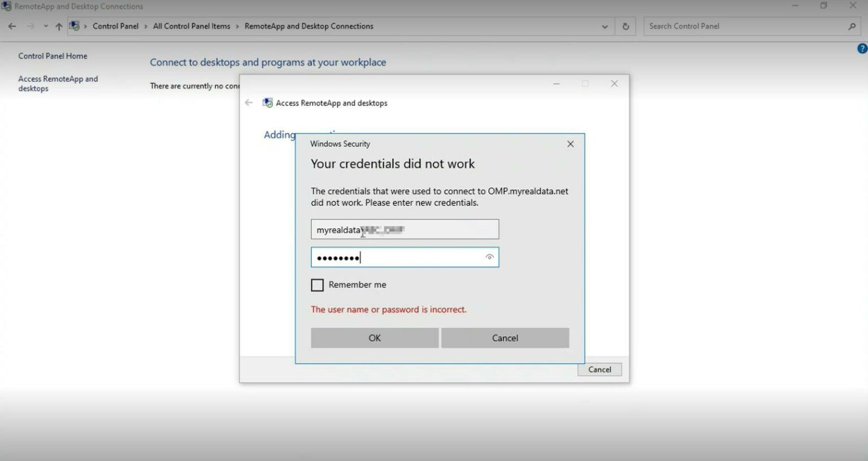Click the back arrow in Access RemoteApp dialog
The image size is (868, 461).
(x=249, y=102)
